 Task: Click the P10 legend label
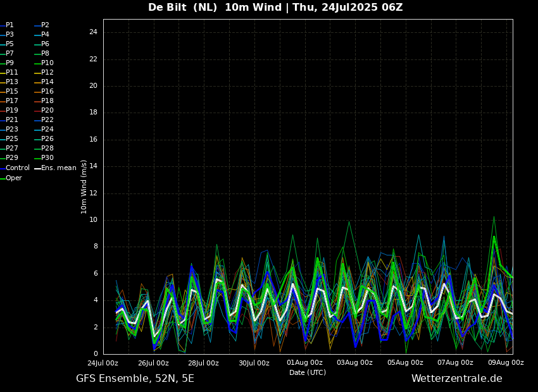point(47,63)
